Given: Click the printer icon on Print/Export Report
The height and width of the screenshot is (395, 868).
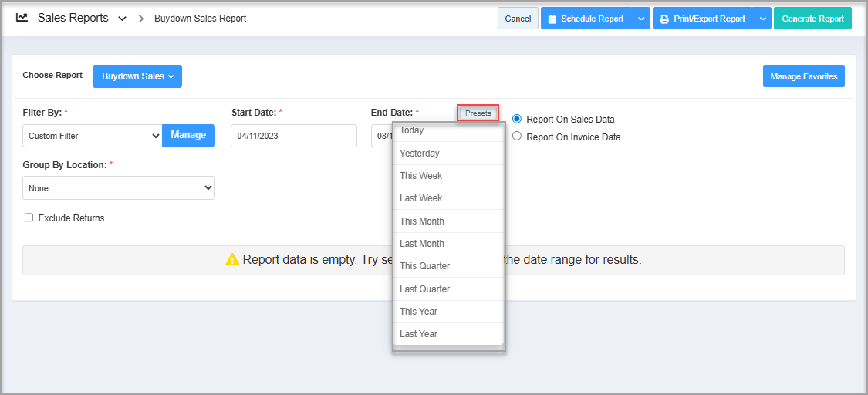Looking at the screenshot, I should point(664,19).
